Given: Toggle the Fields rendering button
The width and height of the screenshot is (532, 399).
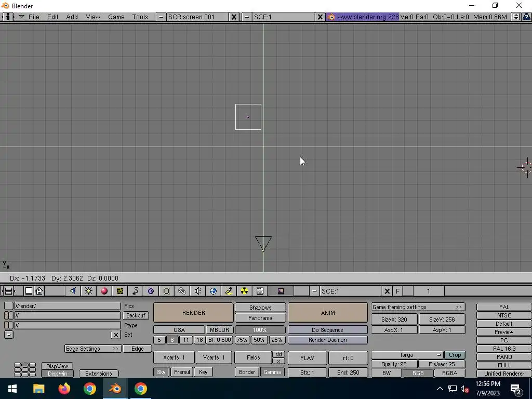Looking at the screenshot, I should point(253,357).
